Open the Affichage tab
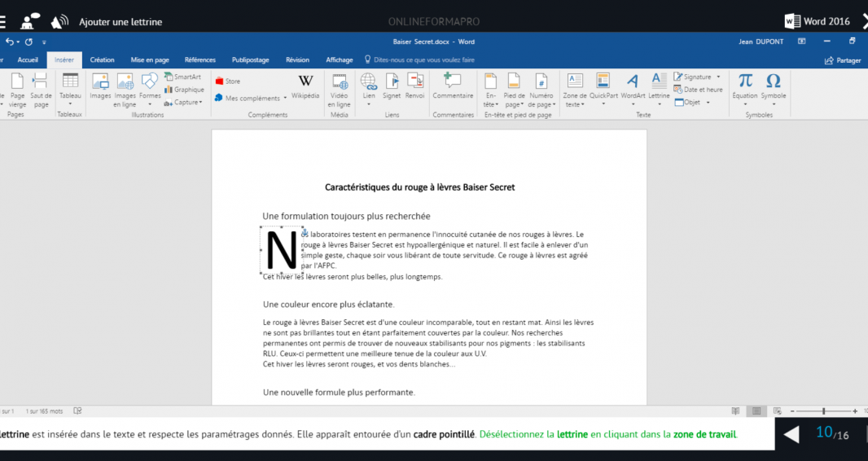Image resolution: width=868 pixels, height=461 pixels. pos(340,59)
